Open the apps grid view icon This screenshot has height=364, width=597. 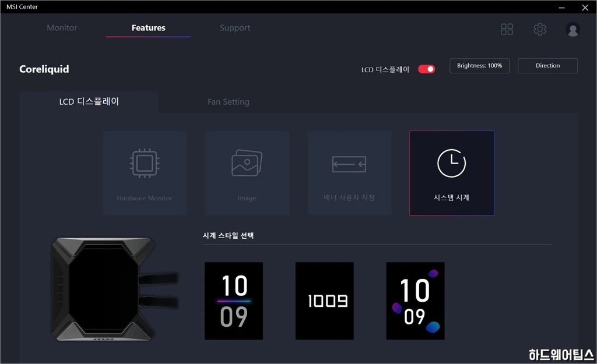(x=507, y=29)
